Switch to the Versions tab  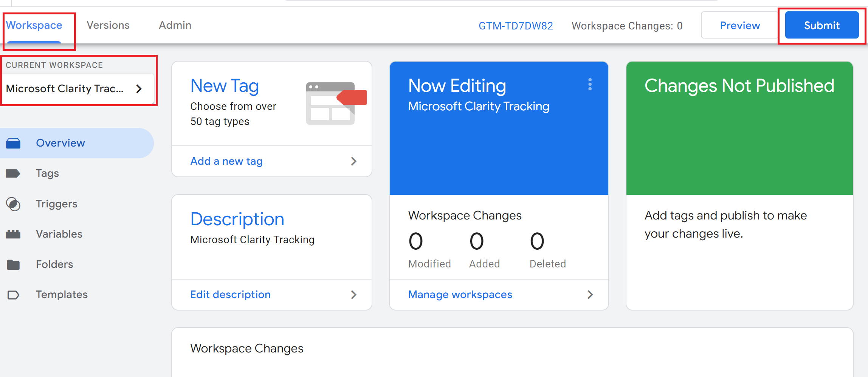[x=108, y=25]
